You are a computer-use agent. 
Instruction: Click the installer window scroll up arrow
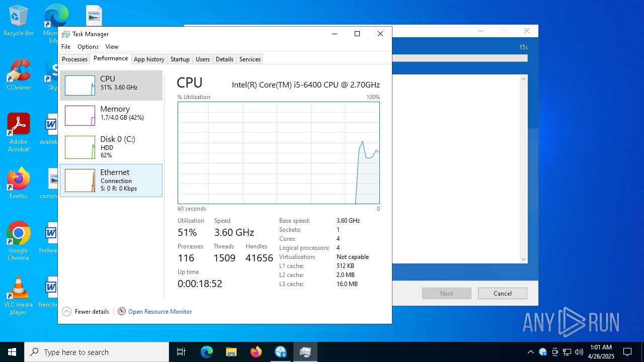524,79
